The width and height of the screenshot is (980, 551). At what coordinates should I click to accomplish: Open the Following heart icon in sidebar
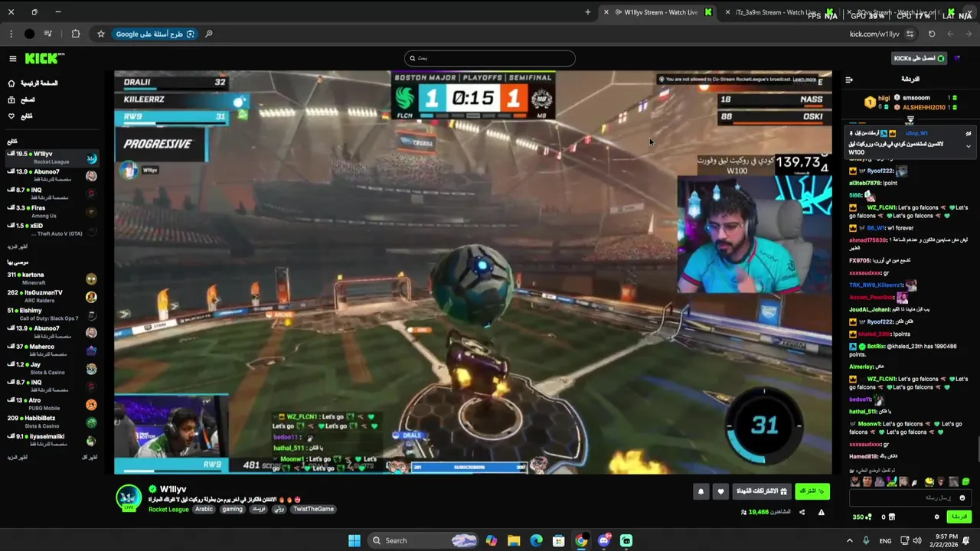click(x=11, y=116)
